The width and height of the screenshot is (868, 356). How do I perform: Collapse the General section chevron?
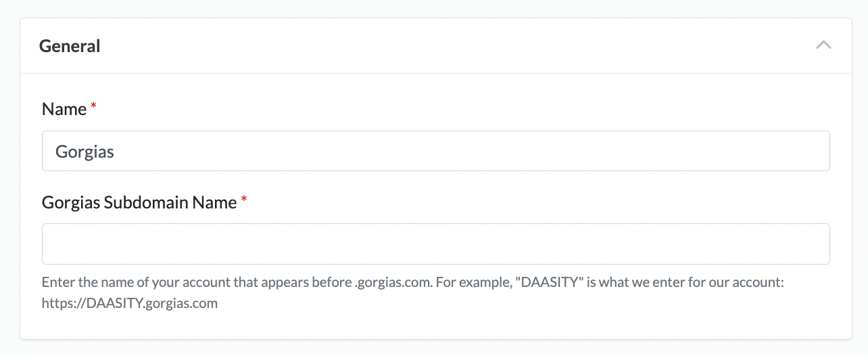click(x=823, y=45)
